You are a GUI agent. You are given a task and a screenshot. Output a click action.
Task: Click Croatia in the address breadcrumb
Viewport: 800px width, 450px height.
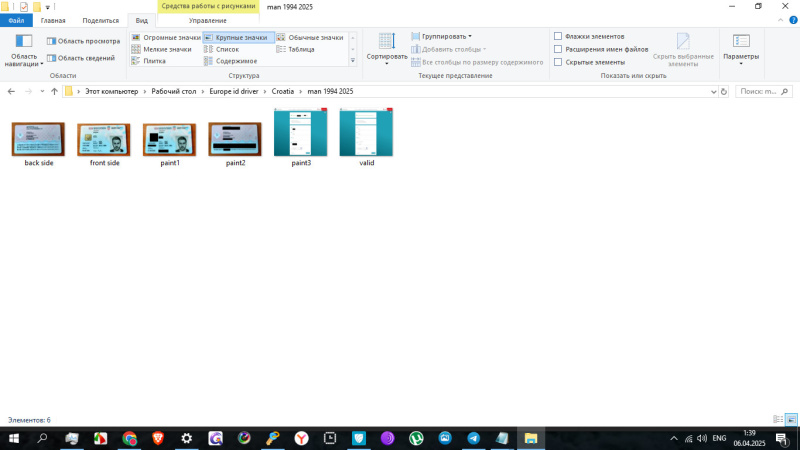click(x=283, y=91)
